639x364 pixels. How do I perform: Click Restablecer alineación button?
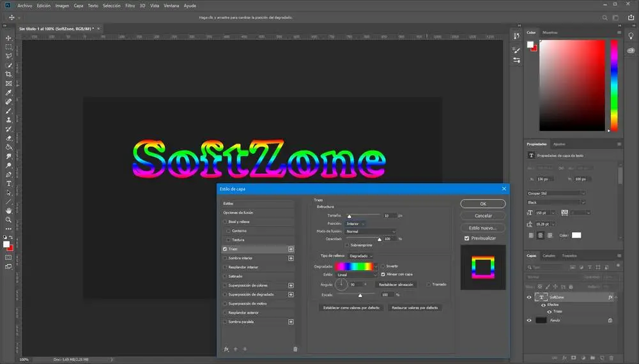(x=396, y=285)
